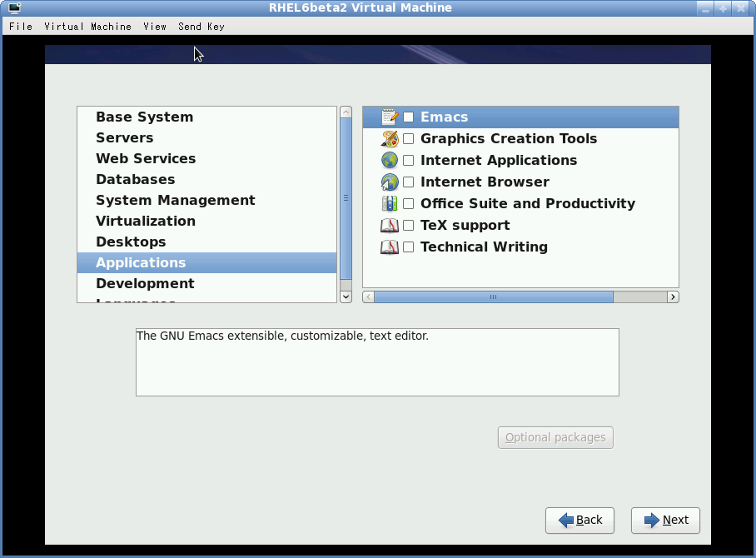
Task: Select the Emacs package group label
Action: coord(444,117)
